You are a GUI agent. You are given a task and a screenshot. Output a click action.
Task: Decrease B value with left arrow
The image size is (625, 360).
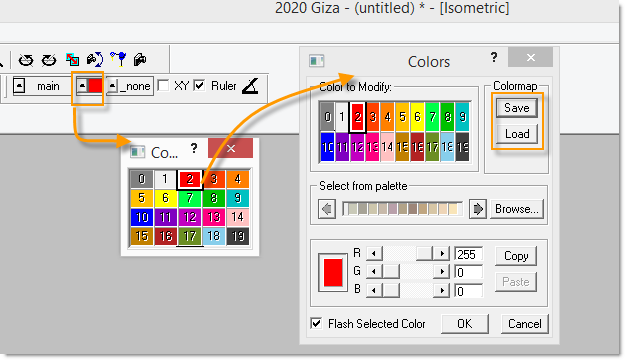(374, 291)
